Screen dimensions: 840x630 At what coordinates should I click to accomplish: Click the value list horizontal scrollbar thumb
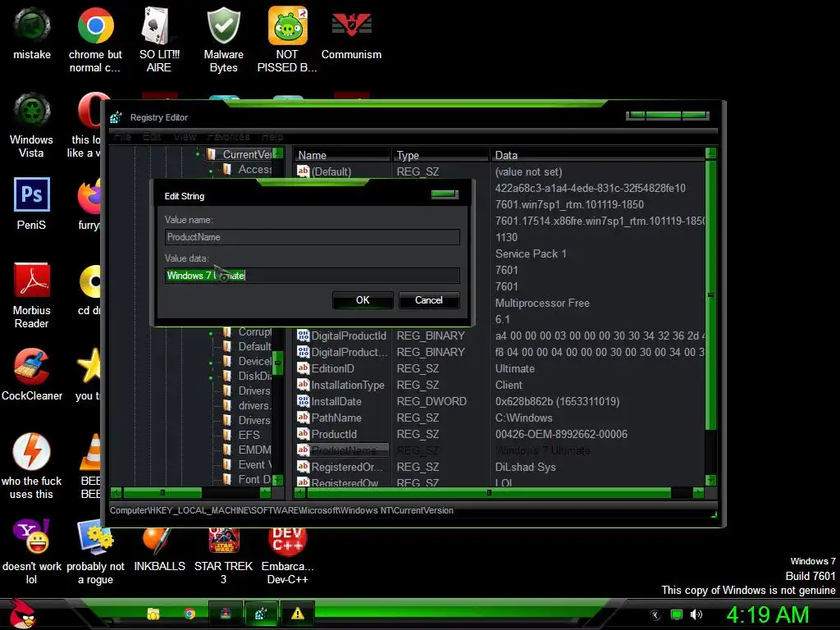489,492
